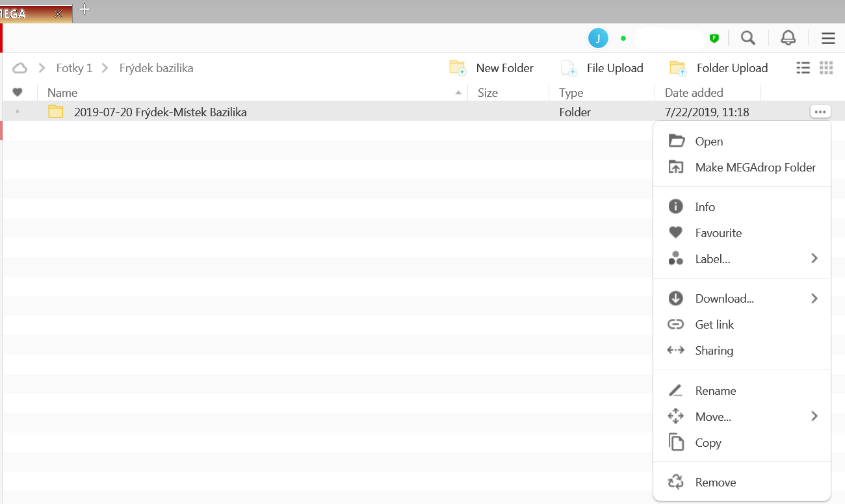Click the New Folder button
The height and width of the screenshot is (504, 845).
(492, 68)
